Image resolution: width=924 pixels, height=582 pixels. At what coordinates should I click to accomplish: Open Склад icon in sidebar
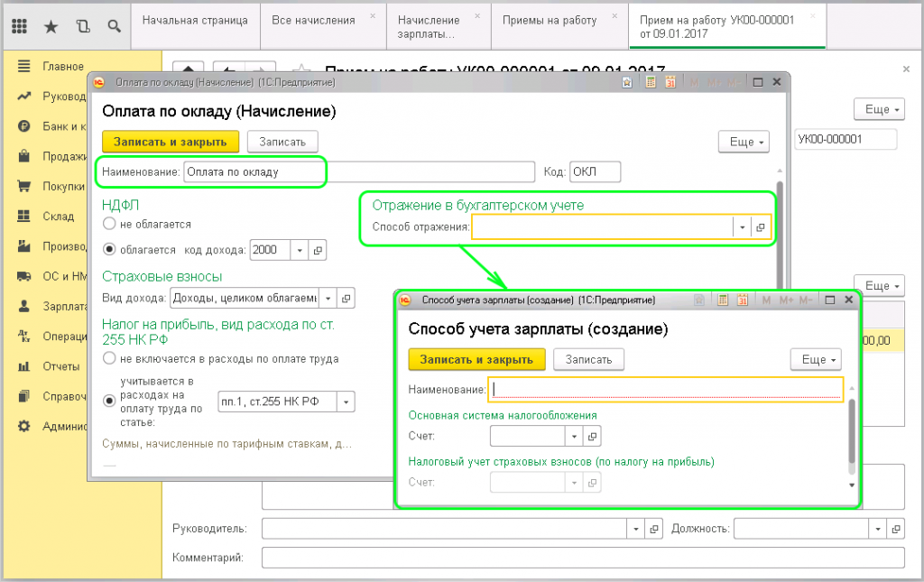pyautogui.click(x=23, y=217)
